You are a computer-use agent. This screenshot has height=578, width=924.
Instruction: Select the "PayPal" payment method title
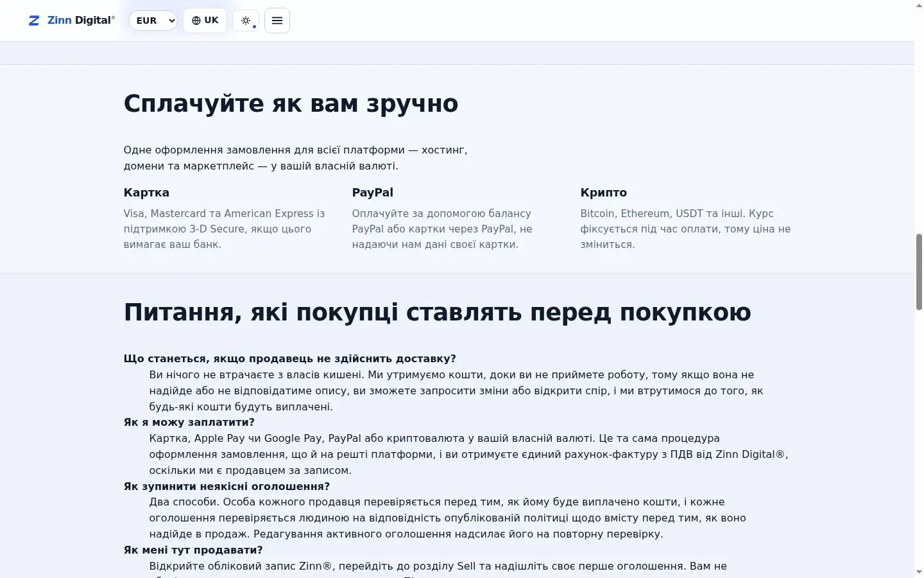click(372, 193)
